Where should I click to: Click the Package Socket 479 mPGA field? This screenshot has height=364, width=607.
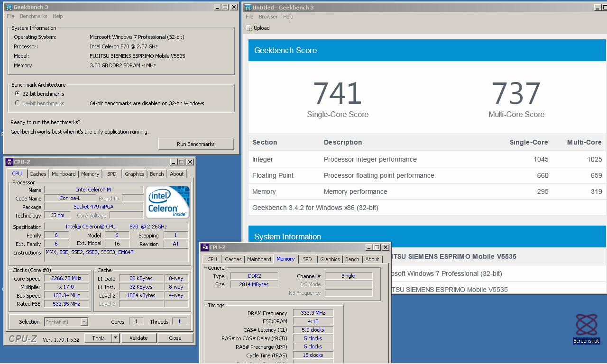93,207
